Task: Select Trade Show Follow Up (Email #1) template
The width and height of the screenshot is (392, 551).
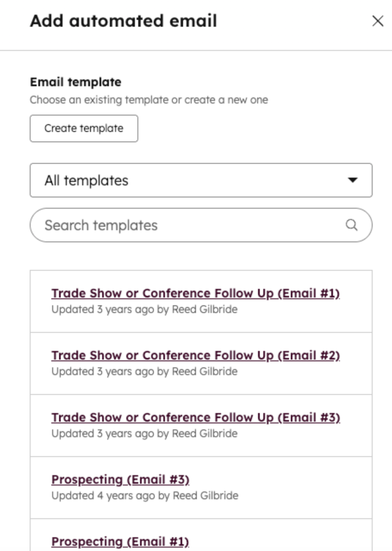Action: click(x=196, y=294)
